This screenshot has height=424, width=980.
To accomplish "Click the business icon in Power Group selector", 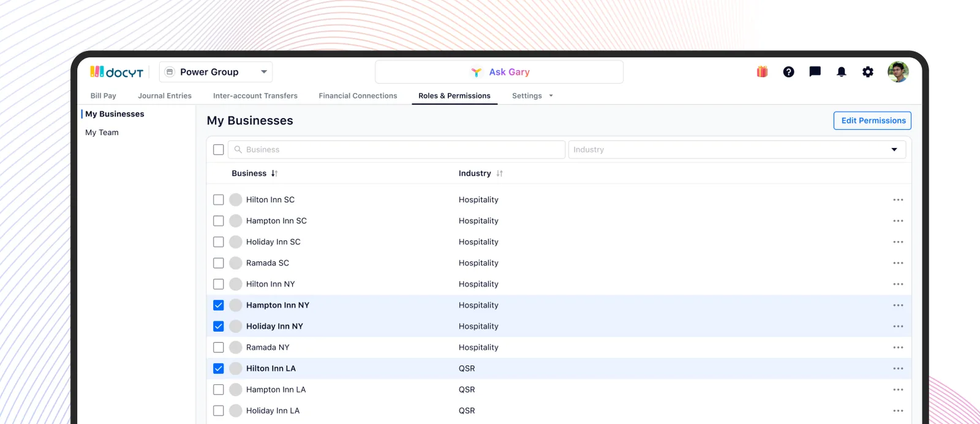I will 170,72.
